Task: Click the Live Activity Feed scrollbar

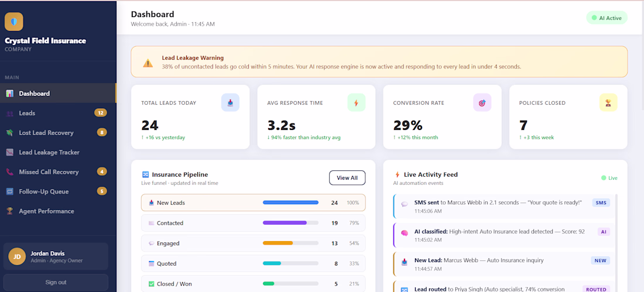Action: pos(617,242)
